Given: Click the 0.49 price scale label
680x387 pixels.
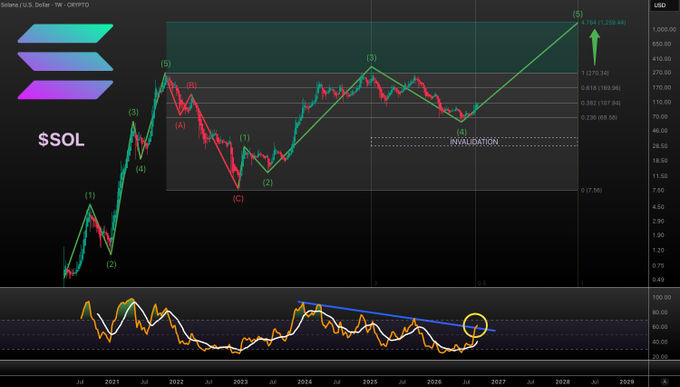Looking at the screenshot, I should pos(658,280).
